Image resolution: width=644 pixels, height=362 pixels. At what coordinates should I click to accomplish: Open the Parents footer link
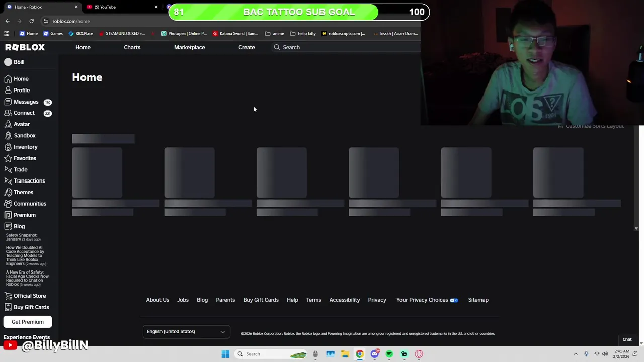click(x=225, y=300)
